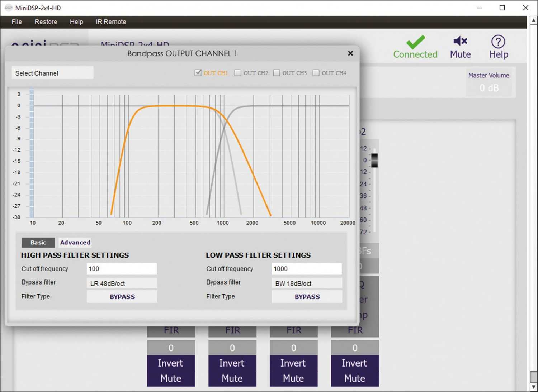Close the Bandpass OUTPUT CHANNEL 1 dialog
This screenshot has height=392, width=538.
(x=350, y=53)
